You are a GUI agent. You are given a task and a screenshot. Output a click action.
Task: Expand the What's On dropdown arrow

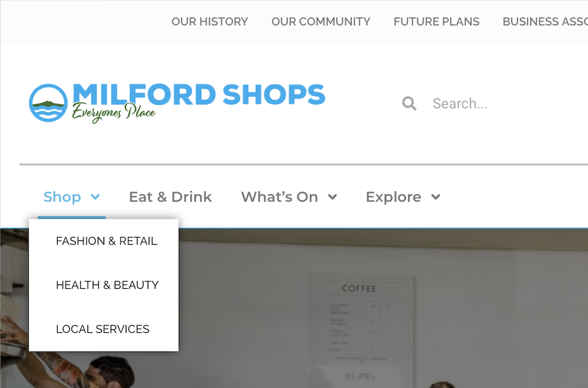coord(332,197)
